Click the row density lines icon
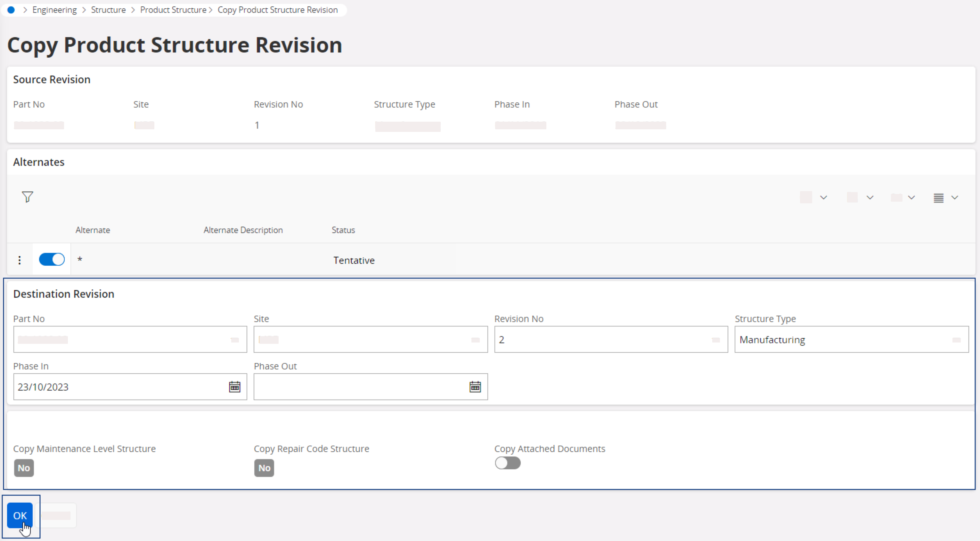 click(x=938, y=198)
